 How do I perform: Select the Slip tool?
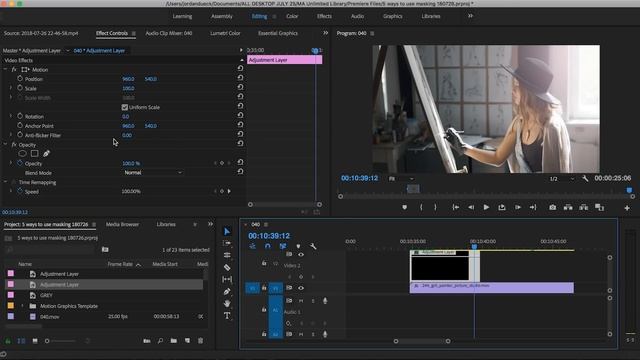point(227,280)
